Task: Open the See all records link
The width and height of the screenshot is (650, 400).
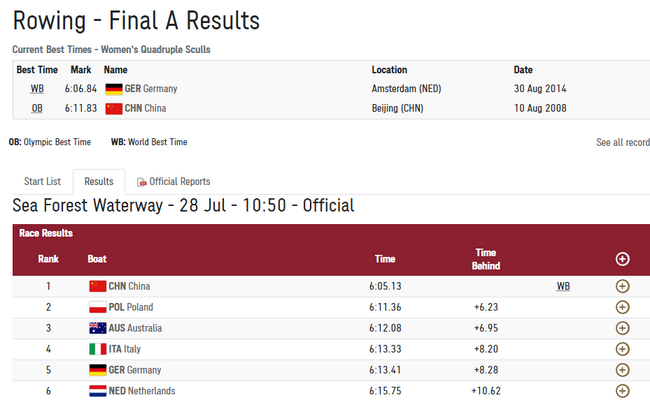Action: pos(623,142)
